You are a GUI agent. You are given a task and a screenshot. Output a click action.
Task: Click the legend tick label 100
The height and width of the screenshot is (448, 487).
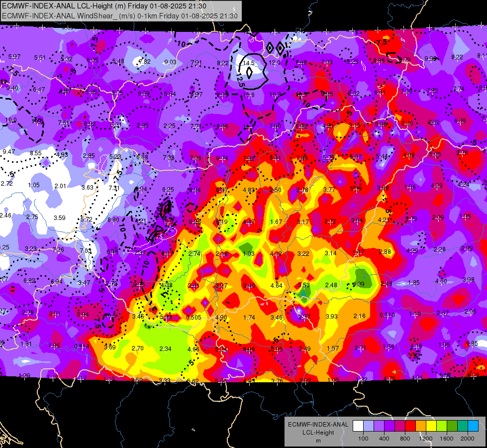coord(363,439)
